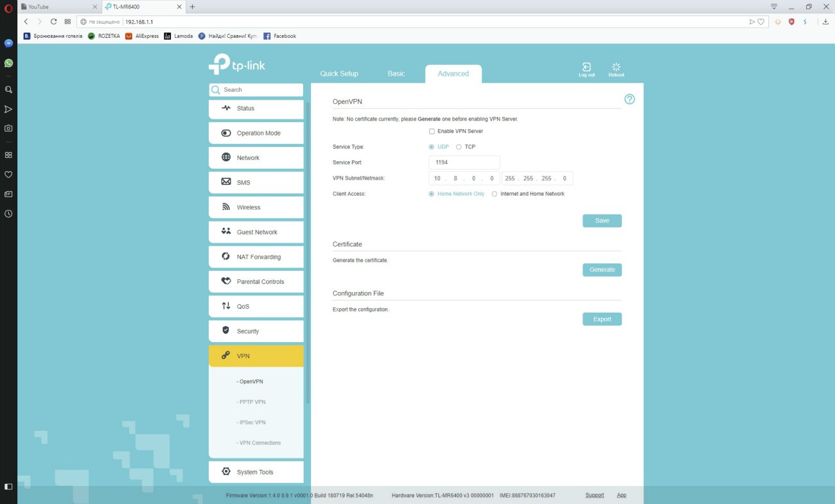This screenshot has width=835, height=504.
Task: Click the Reboot icon
Action: point(616,69)
